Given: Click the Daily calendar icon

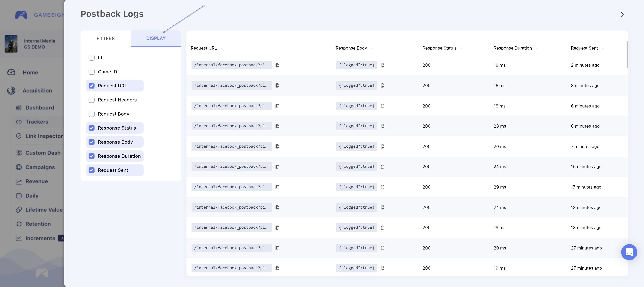Looking at the screenshot, I should coord(19,196).
